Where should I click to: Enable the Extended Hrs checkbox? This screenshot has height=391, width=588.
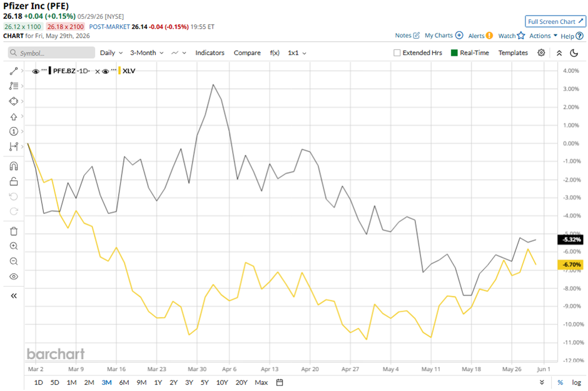point(397,53)
